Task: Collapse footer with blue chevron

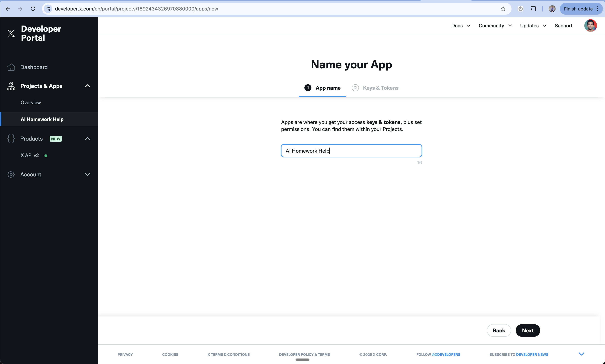Action: 581,354
